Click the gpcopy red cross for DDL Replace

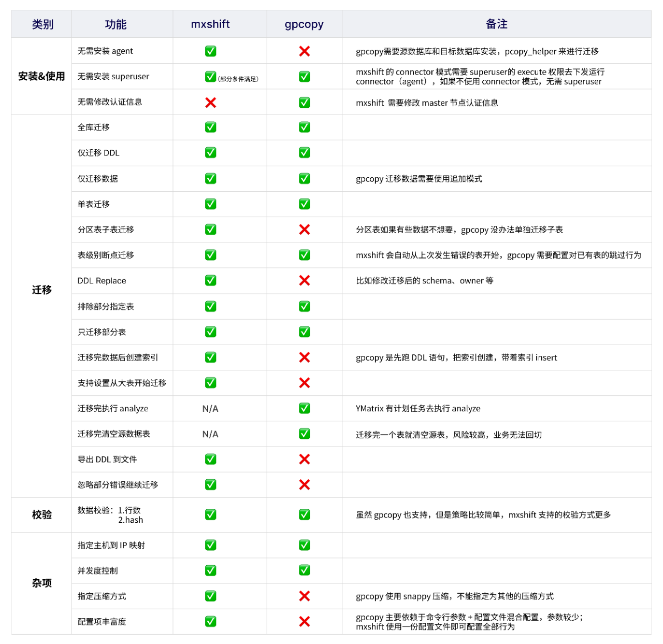point(305,280)
